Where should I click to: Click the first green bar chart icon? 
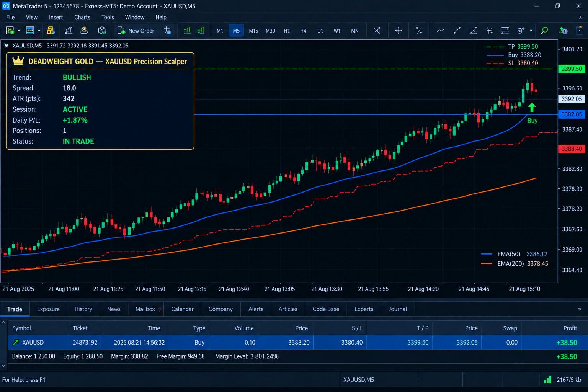coord(187,31)
